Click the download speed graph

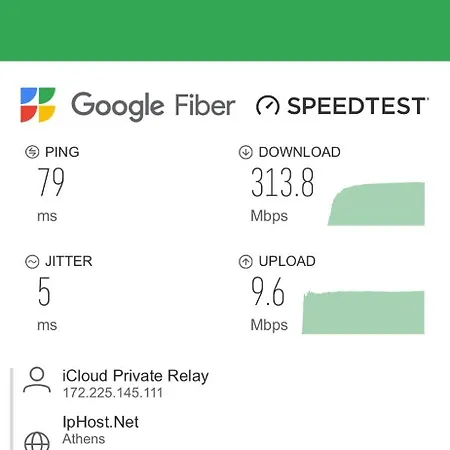coord(376,204)
